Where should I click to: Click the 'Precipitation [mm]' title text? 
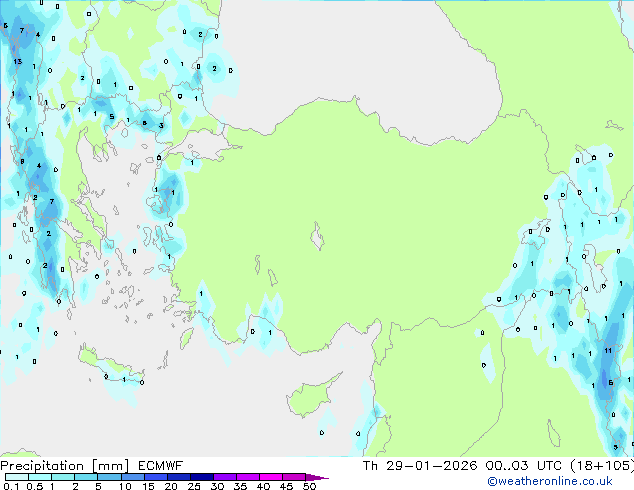click(65, 466)
